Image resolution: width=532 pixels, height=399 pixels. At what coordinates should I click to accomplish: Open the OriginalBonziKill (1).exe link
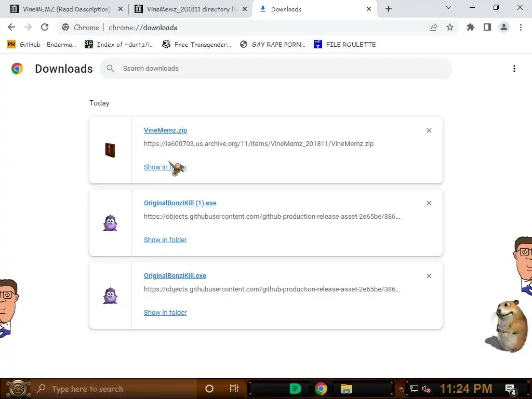point(180,203)
